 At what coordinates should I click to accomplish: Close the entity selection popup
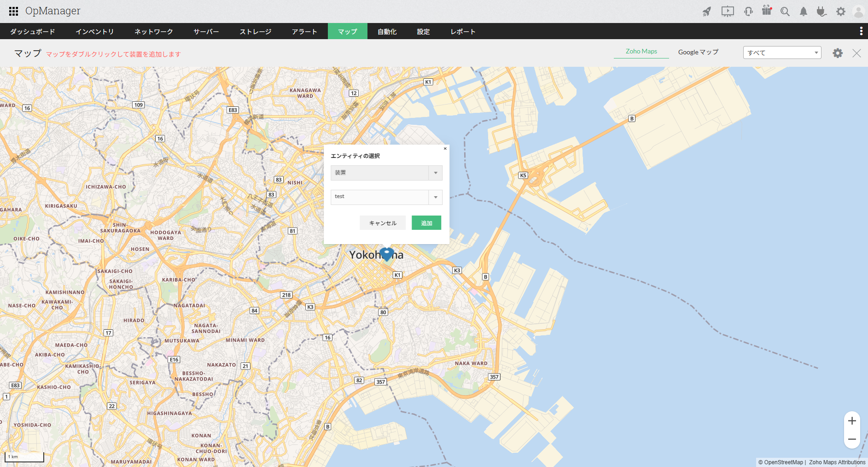(445, 148)
